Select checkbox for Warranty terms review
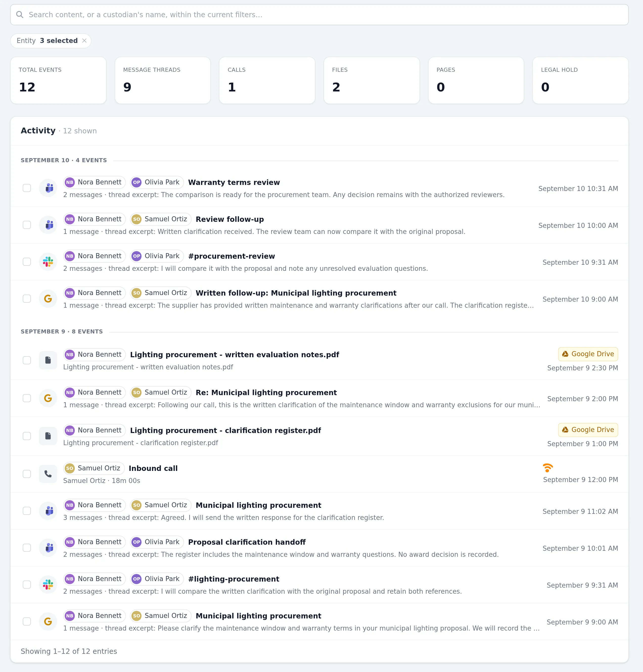This screenshot has height=672, width=643. click(27, 188)
